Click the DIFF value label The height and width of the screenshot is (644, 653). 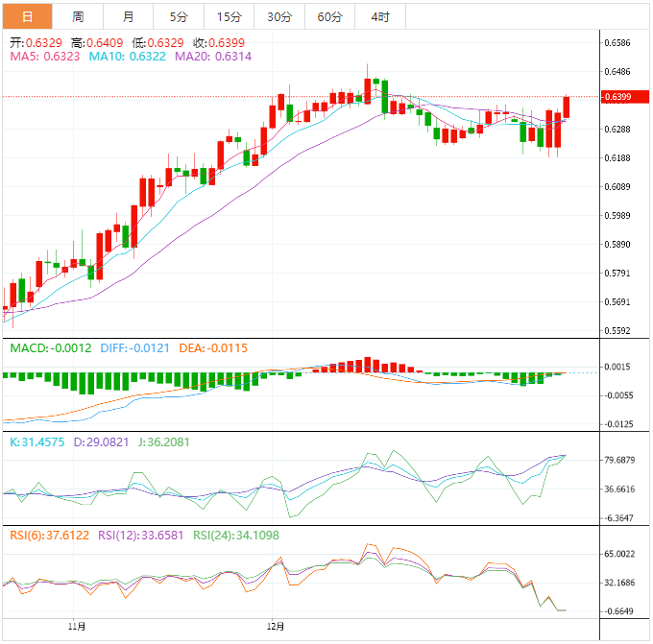point(129,346)
